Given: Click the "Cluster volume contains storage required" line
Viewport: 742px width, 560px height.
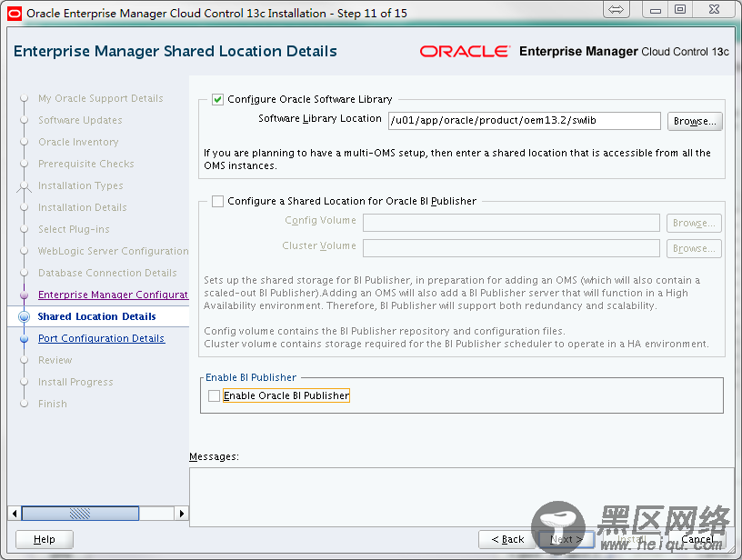Looking at the screenshot, I should click(x=456, y=344).
